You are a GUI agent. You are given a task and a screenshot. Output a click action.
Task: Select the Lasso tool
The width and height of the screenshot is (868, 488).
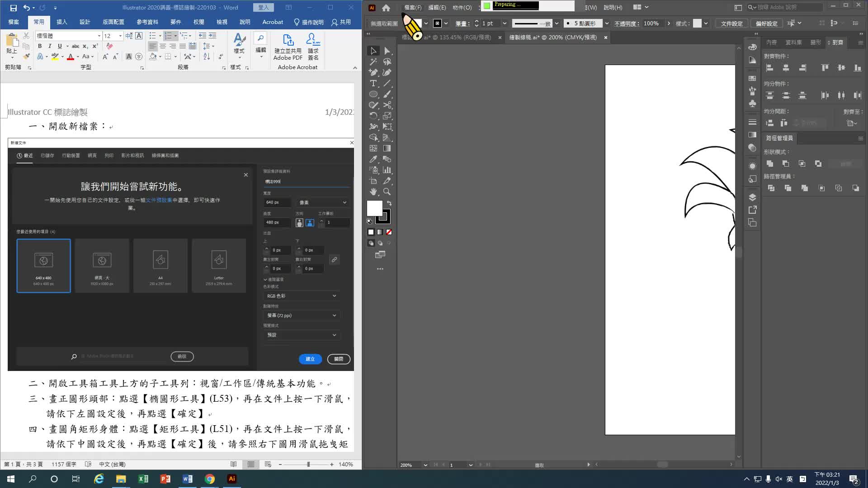tap(387, 62)
